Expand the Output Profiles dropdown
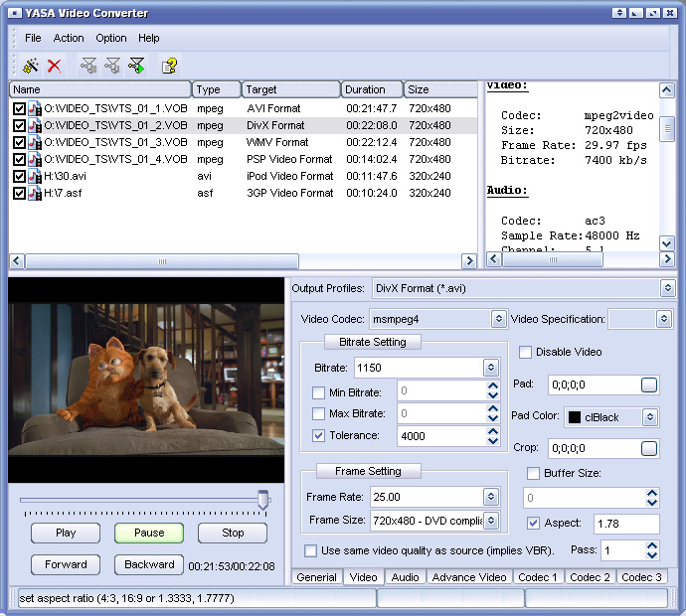 tap(668, 288)
